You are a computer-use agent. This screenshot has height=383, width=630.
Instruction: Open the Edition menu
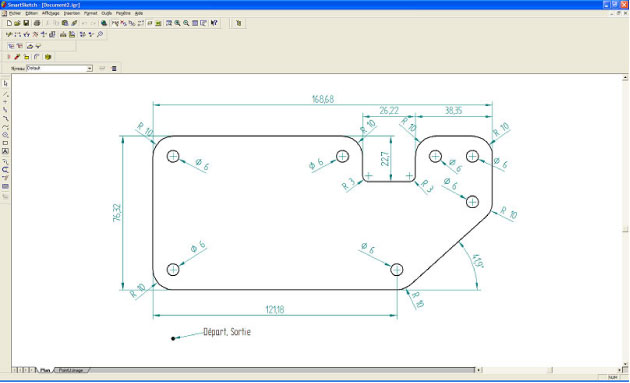coord(32,13)
